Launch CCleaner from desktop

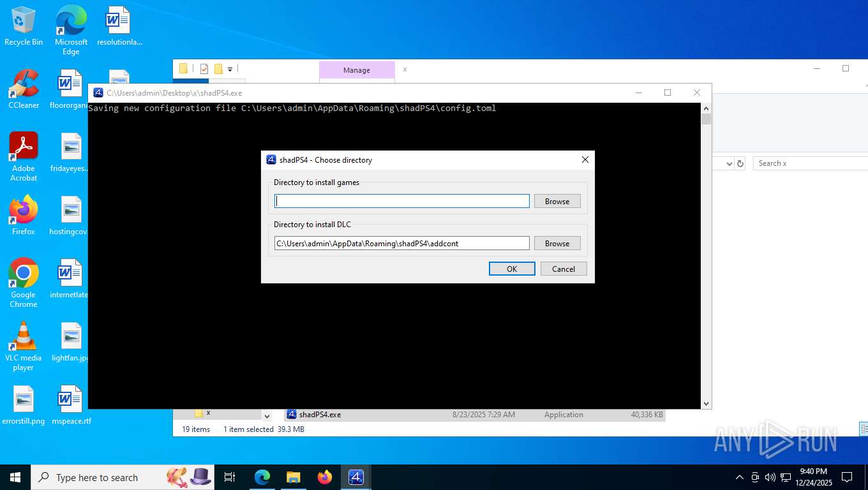(x=24, y=89)
